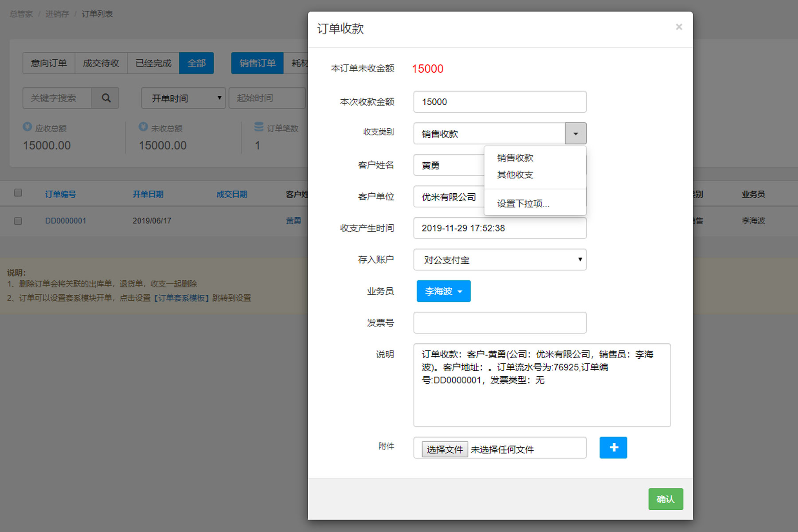
Task: Click the 收支类别 text field showing 销售收款
Action: 489,133
